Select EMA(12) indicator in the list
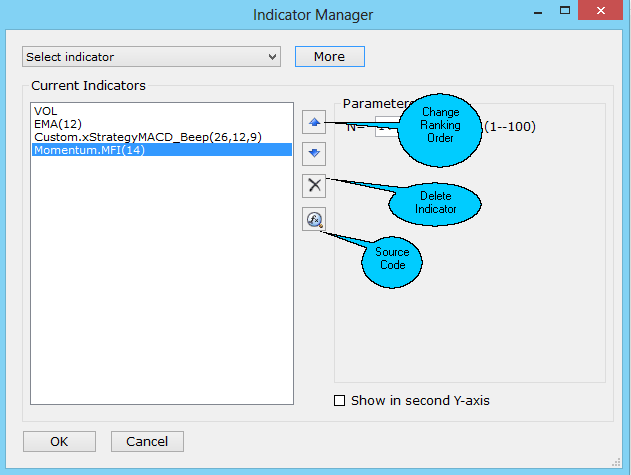 [56, 124]
